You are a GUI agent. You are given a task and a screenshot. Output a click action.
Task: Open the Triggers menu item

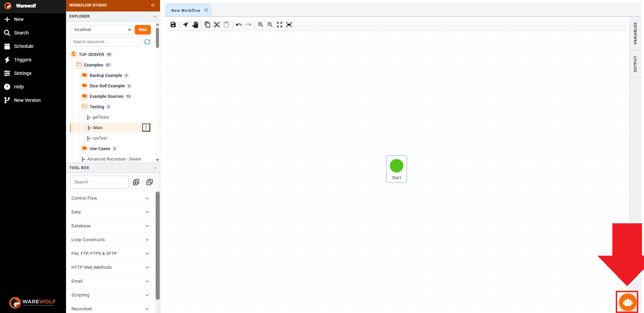tap(23, 60)
